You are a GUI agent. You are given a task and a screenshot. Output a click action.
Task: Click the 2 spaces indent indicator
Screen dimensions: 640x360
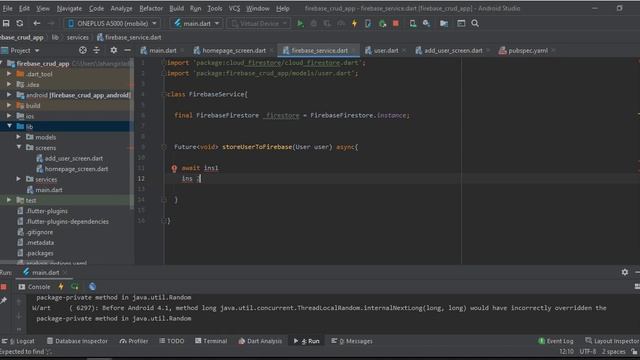click(x=613, y=351)
